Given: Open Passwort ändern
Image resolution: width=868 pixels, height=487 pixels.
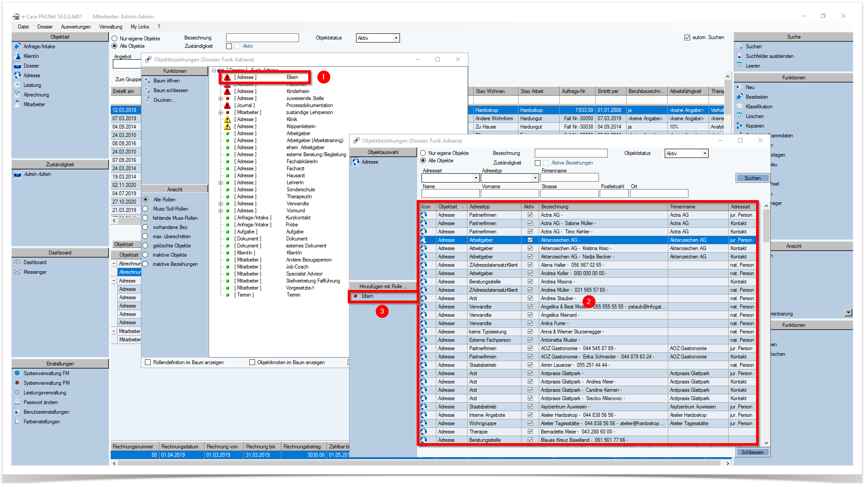Looking at the screenshot, I should tap(41, 402).
